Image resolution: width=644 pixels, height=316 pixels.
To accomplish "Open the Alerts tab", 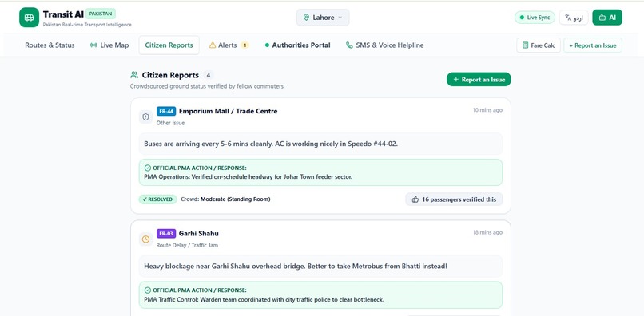I will point(229,45).
